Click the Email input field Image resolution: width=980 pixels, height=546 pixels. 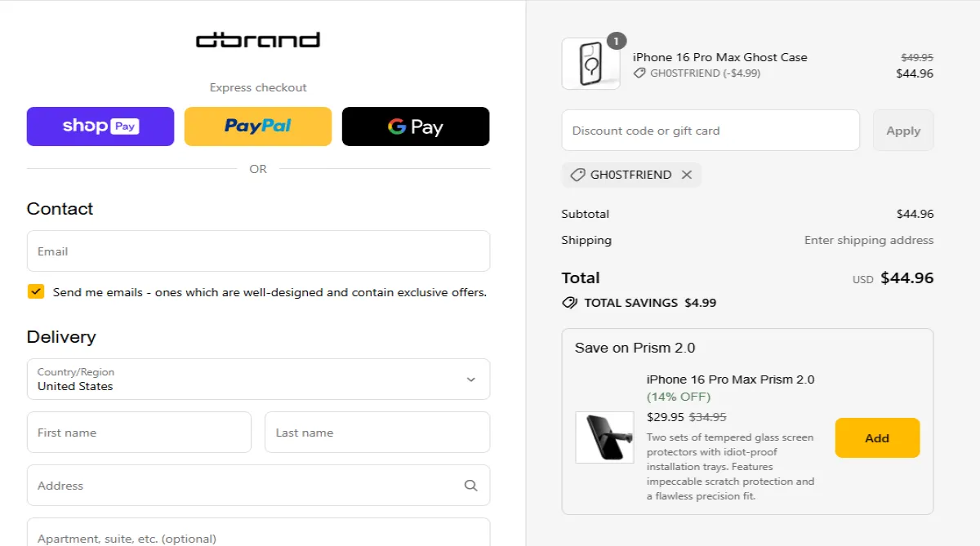tap(258, 251)
